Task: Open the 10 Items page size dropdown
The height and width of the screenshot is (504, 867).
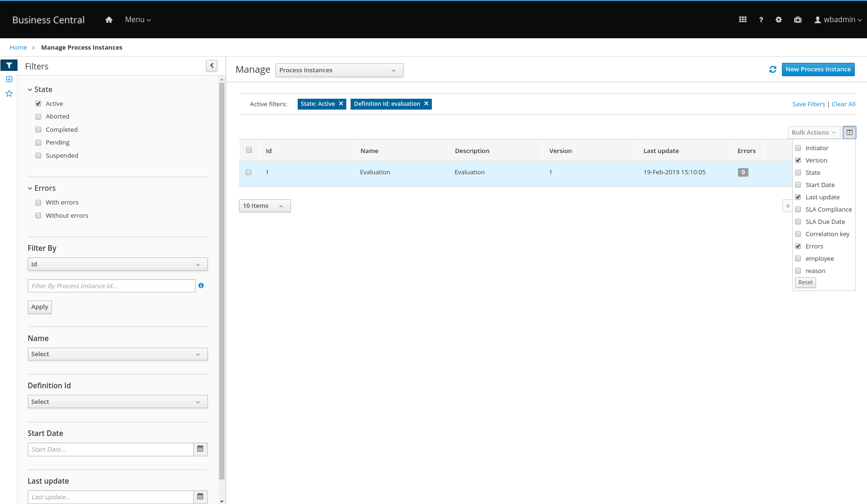Action: tap(265, 206)
